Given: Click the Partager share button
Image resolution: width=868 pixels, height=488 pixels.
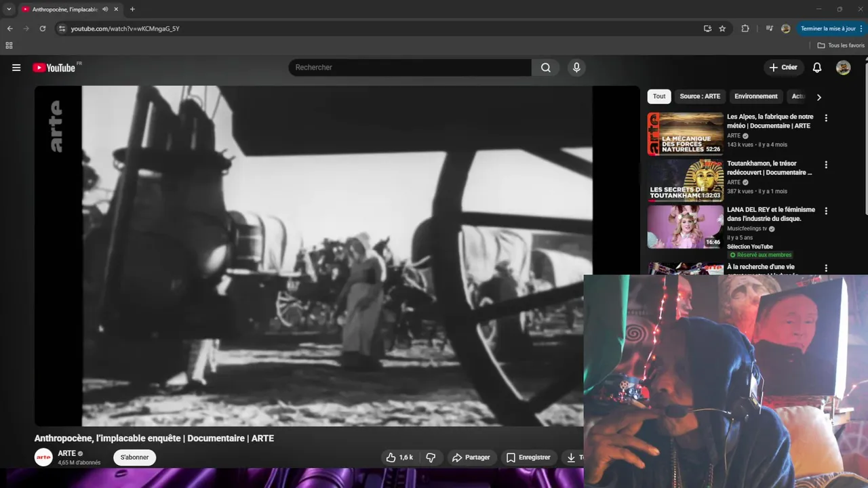Looking at the screenshot, I should (x=471, y=457).
